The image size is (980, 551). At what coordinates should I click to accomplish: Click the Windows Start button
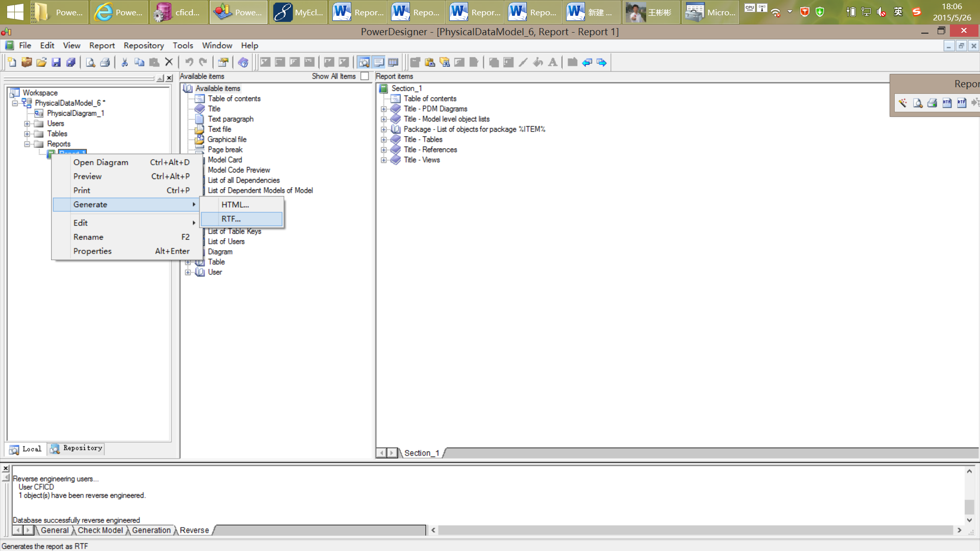click(15, 12)
